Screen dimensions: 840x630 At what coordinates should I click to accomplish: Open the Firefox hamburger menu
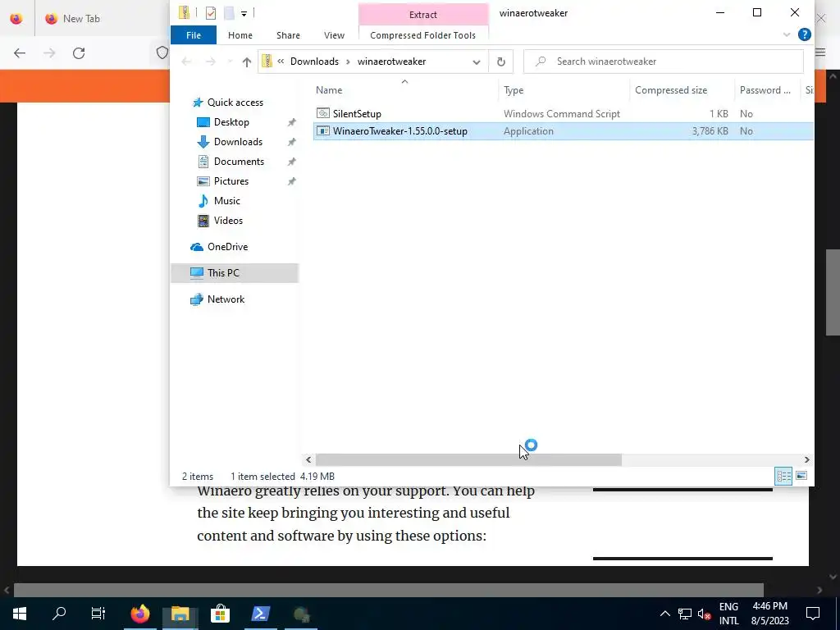click(820, 52)
